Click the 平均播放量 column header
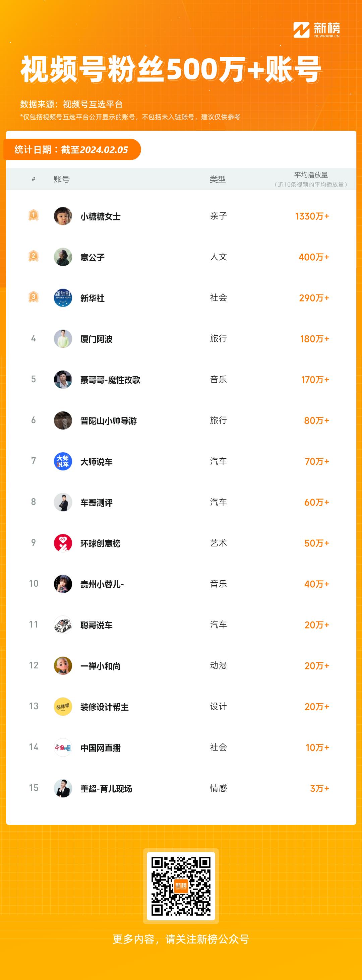The image size is (362, 980). (x=311, y=175)
